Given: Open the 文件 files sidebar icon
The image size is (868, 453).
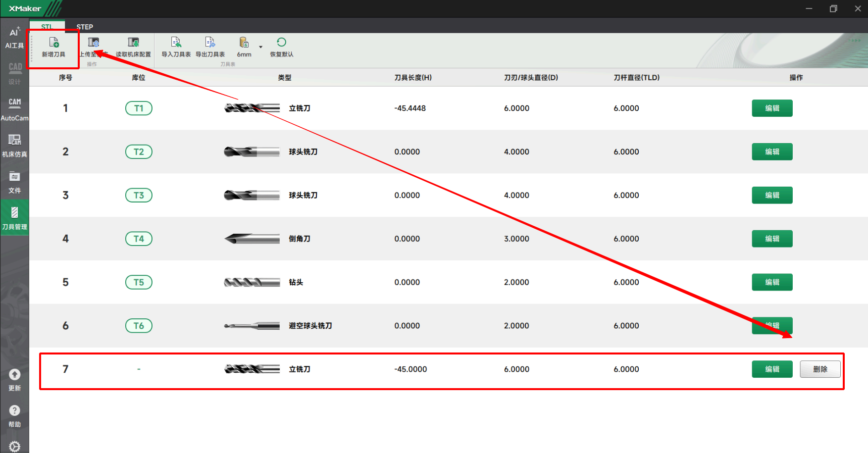Looking at the screenshot, I should pyautogui.click(x=15, y=176).
